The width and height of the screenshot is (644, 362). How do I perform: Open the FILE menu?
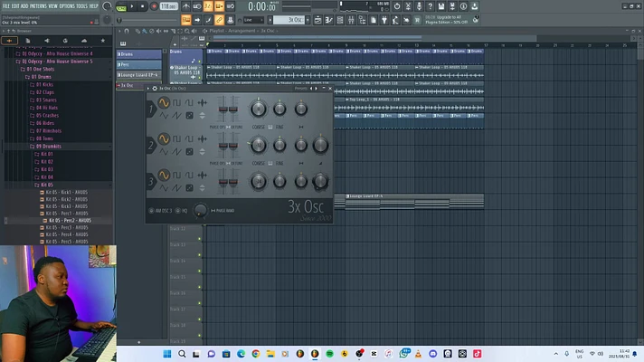(x=6, y=6)
